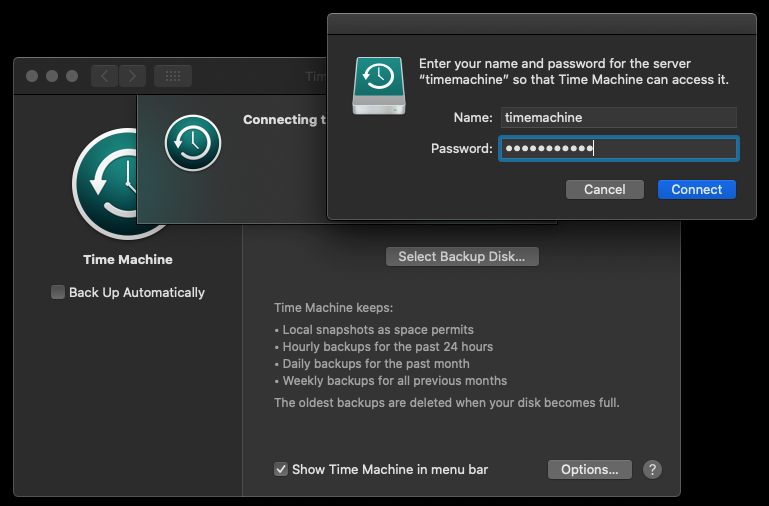
Task: Zoom the Time Machine preferences window
Action: pyautogui.click(x=72, y=76)
